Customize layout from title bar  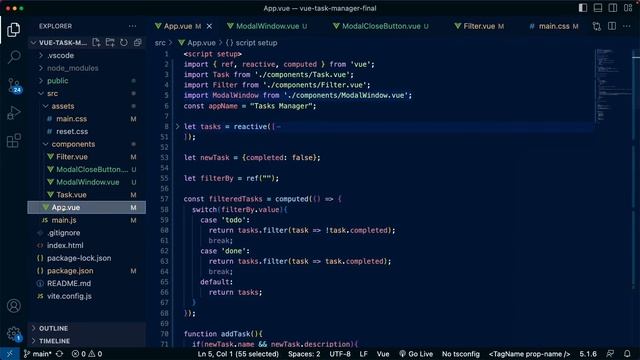click(x=628, y=8)
